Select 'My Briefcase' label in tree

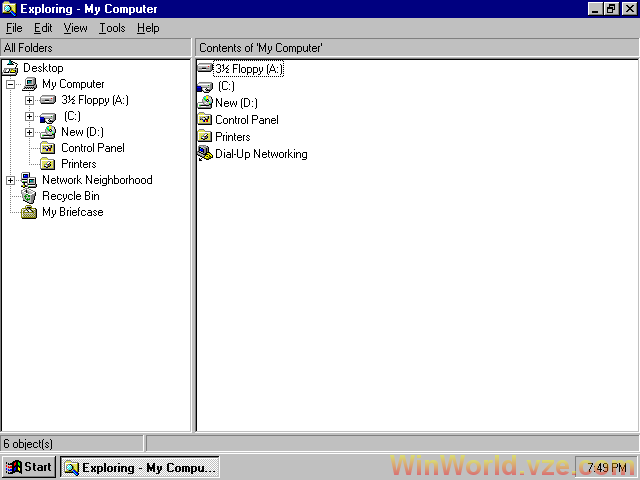(x=73, y=212)
